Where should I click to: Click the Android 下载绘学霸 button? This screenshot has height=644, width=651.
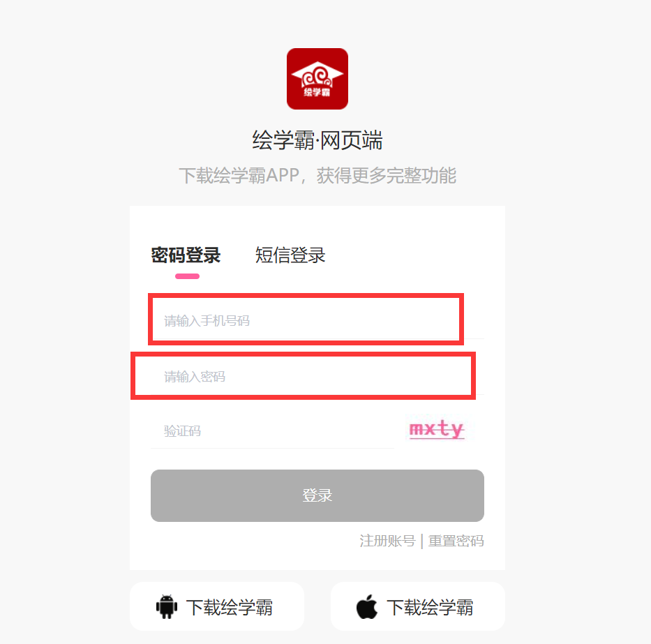click(x=217, y=606)
